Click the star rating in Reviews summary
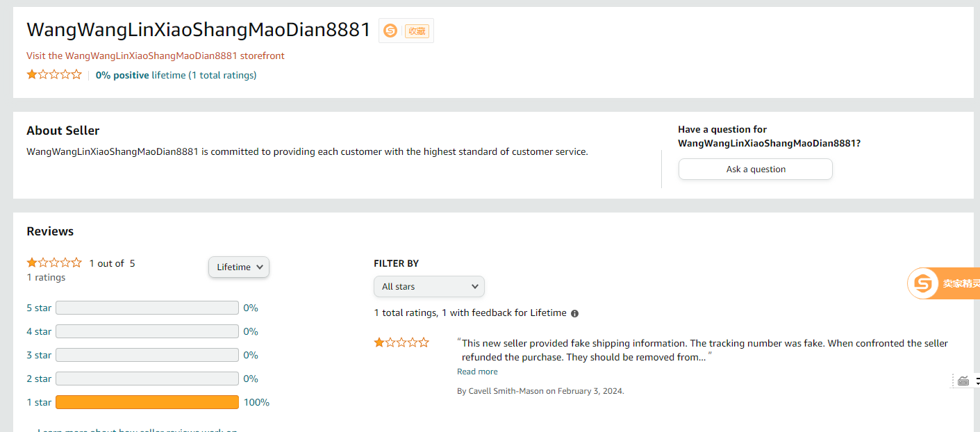Viewport: 980px width, 432px height. [x=54, y=263]
